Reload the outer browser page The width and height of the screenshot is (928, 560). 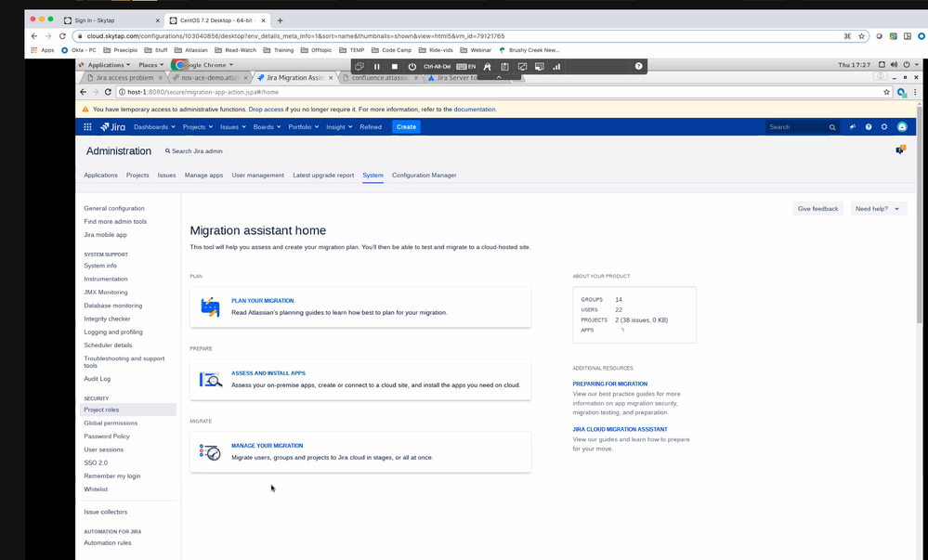(62, 36)
